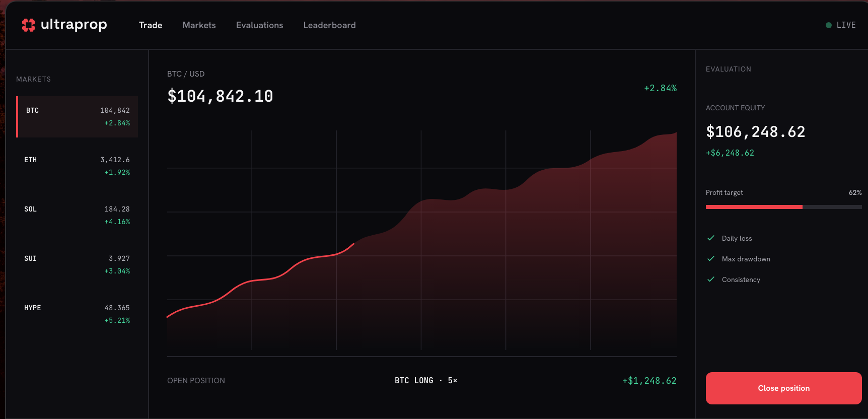
Task: Click the ACCOUNT EQUITY label
Action: (x=735, y=108)
